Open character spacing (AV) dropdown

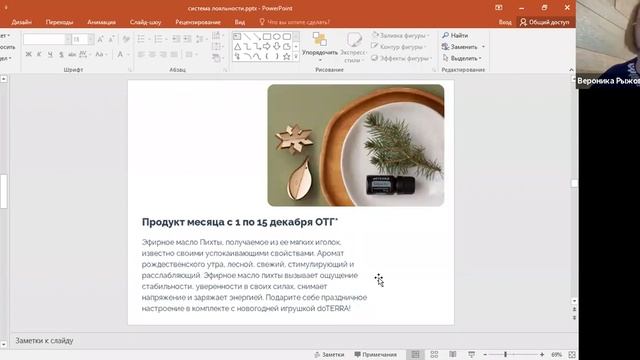point(84,54)
